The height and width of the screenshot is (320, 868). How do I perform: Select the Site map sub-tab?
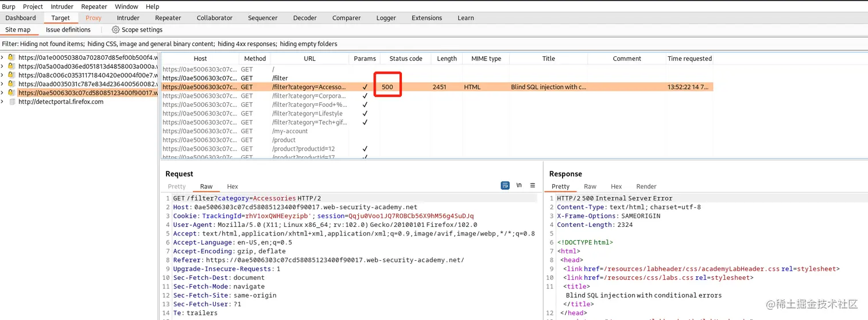[x=18, y=30]
